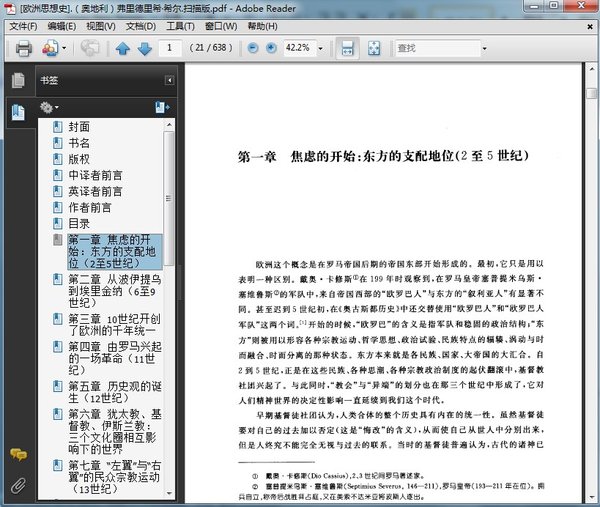Click bookmark icon beside 版权
Screen dimensions: 600x507
(58, 159)
